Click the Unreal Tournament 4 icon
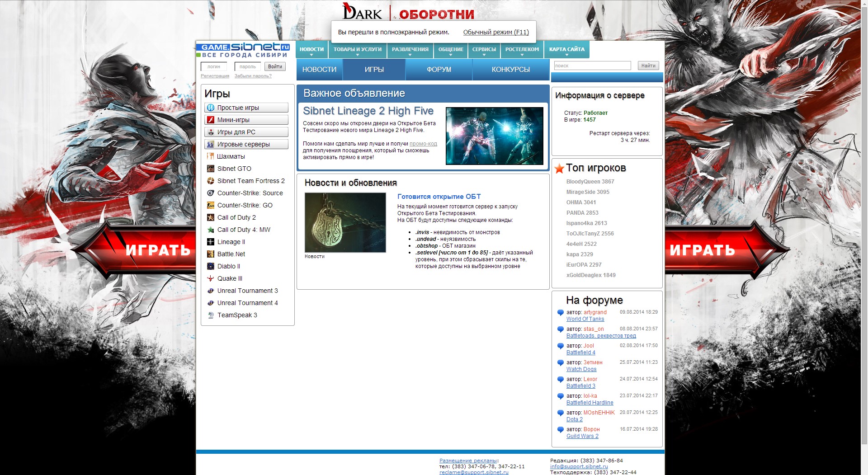The height and width of the screenshot is (475, 868). [x=210, y=303]
